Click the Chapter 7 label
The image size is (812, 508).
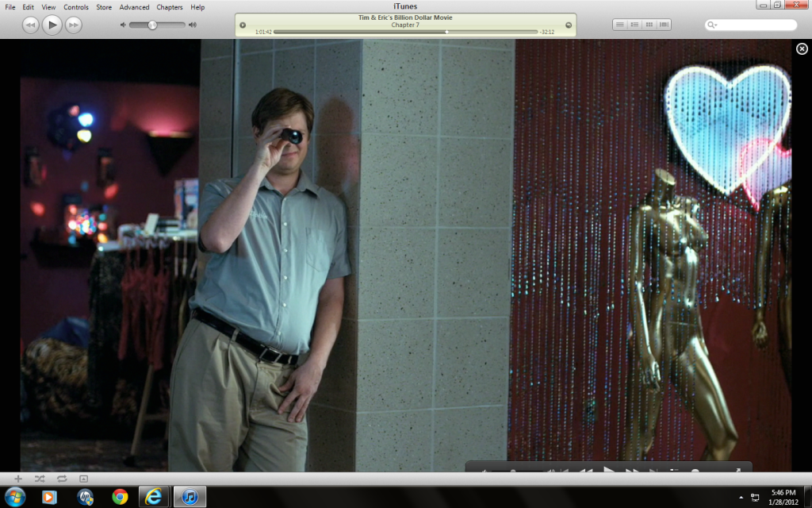point(405,25)
